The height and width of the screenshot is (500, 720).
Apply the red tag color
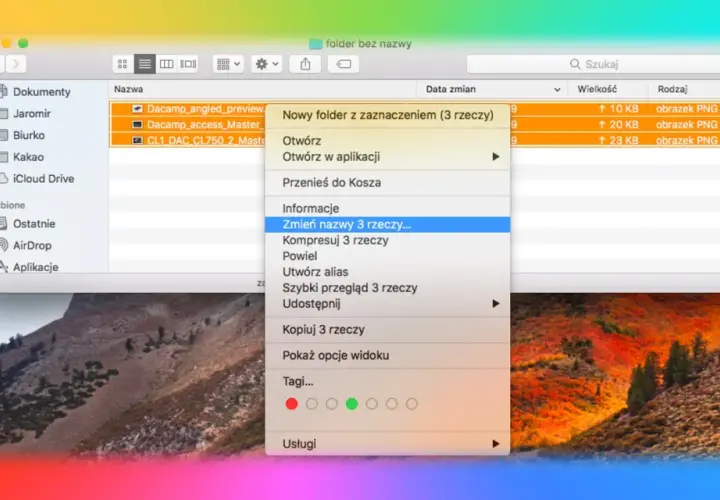(x=292, y=404)
